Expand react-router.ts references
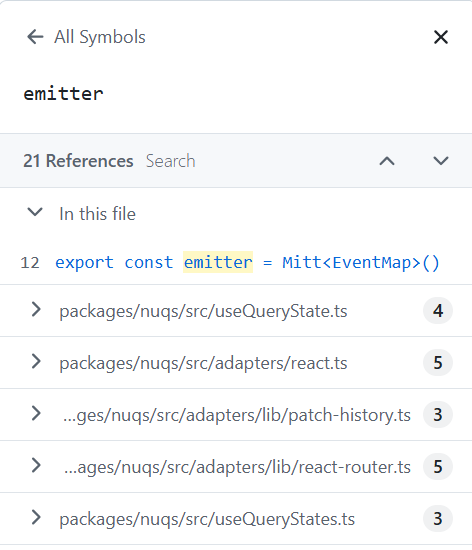 [36, 465]
